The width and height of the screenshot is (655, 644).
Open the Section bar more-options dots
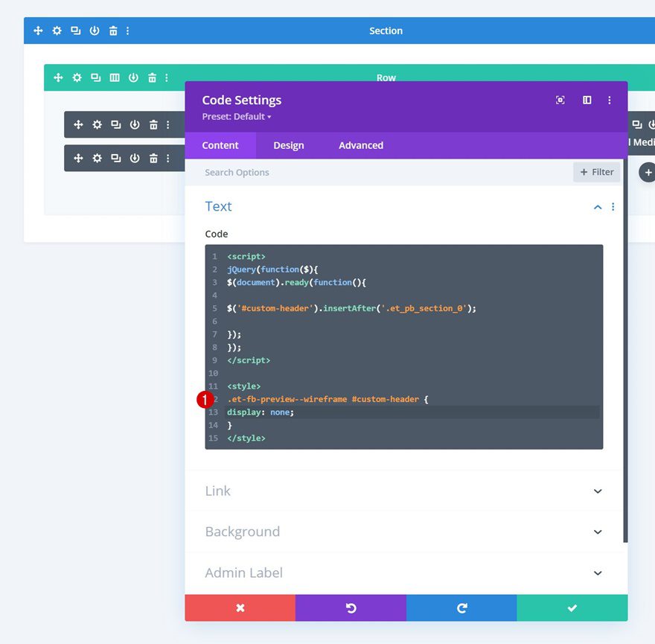128,31
